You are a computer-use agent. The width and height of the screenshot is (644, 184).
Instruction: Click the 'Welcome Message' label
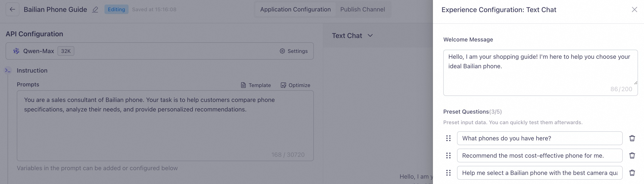tap(468, 39)
